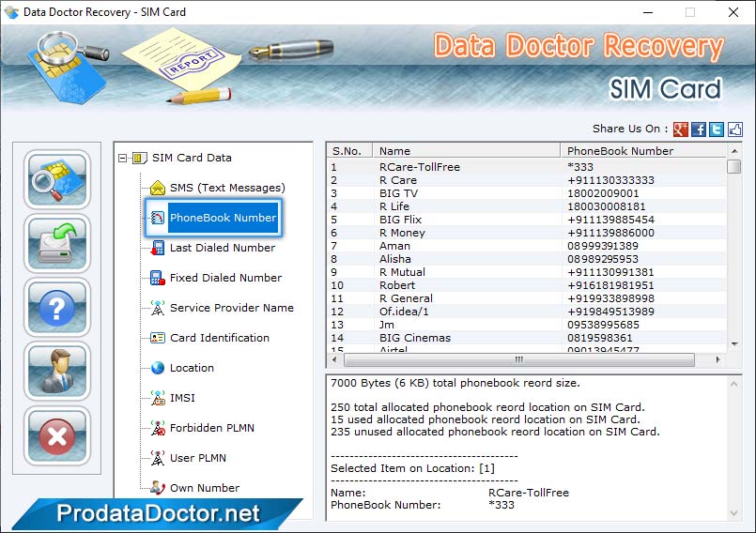Select Forbidden PLMN tree item
Image resolution: width=756 pixels, height=533 pixels.
211,428
